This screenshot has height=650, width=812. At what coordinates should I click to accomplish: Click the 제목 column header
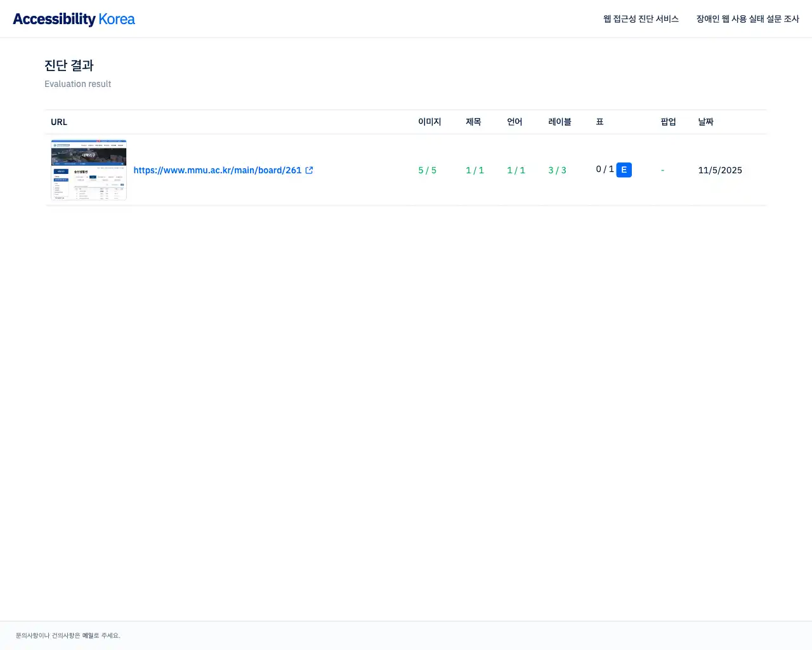474,122
